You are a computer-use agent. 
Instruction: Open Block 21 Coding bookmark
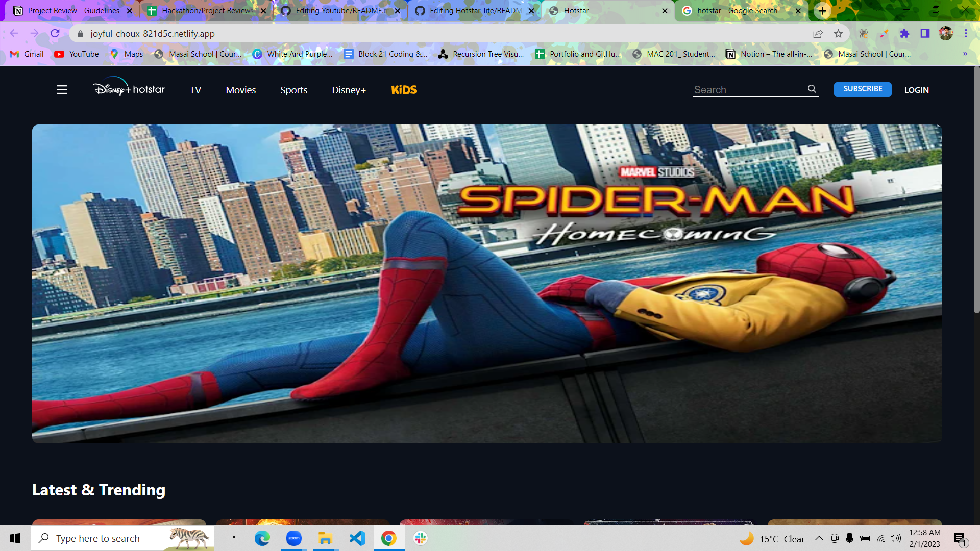click(x=385, y=54)
